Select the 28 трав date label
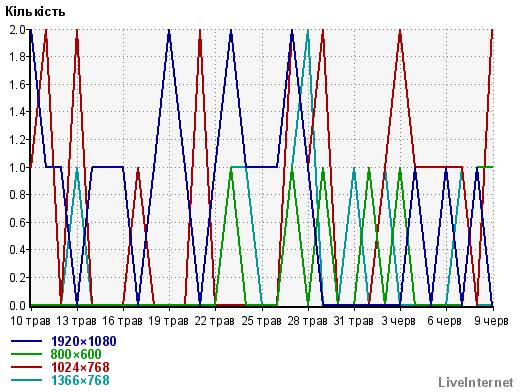Image resolution: width=520 pixels, height=392 pixels. [x=307, y=321]
